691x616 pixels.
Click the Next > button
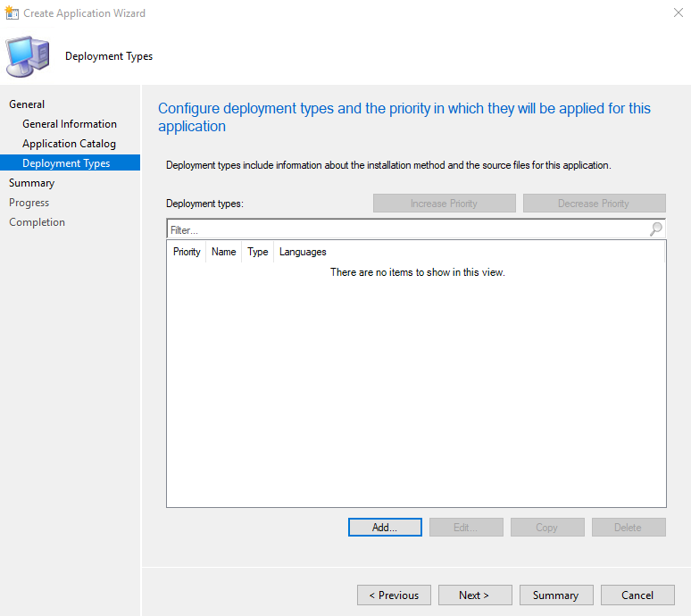point(474,595)
